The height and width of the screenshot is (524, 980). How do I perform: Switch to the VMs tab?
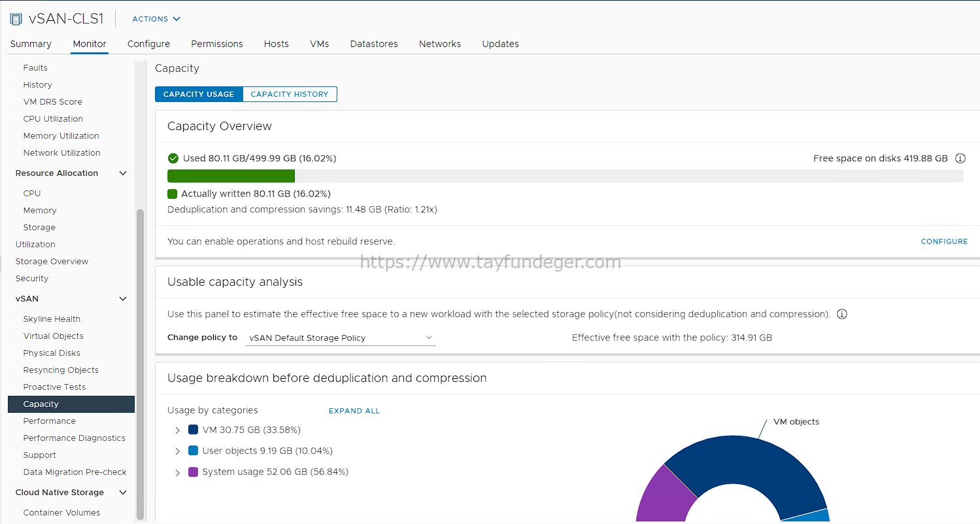click(x=320, y=44)
